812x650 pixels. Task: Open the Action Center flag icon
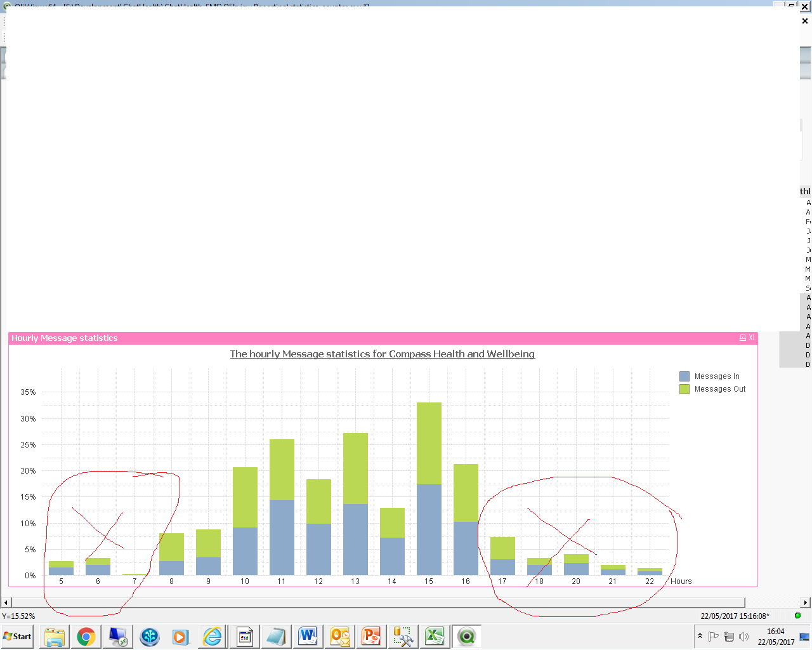713,637
